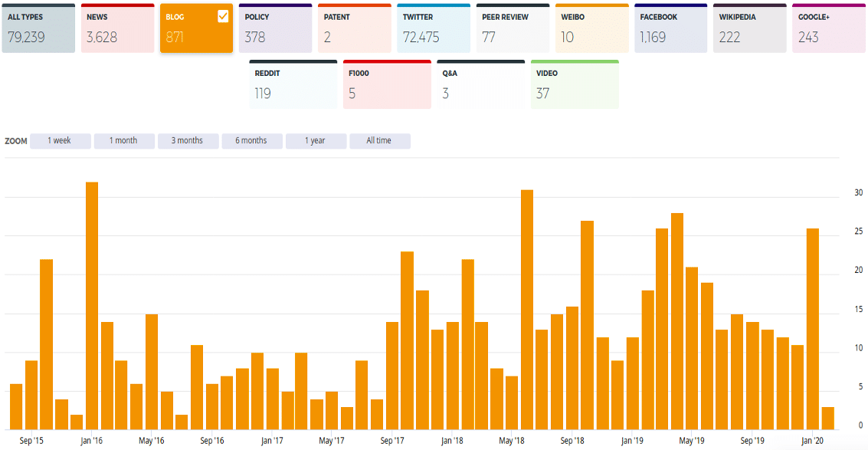Image resolution: width=868 pixels, height=450 pixels.
Task: Choose the Q&A source tile
Action: point(480,84)
